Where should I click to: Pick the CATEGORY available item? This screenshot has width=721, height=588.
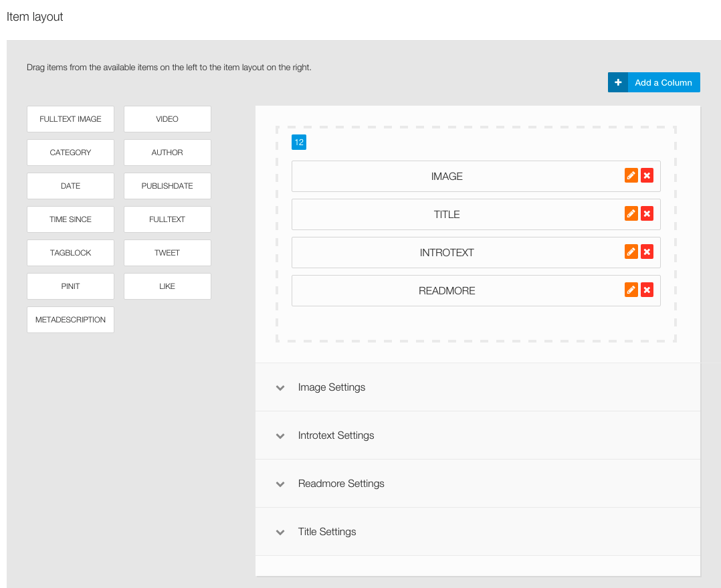(70, 153)
